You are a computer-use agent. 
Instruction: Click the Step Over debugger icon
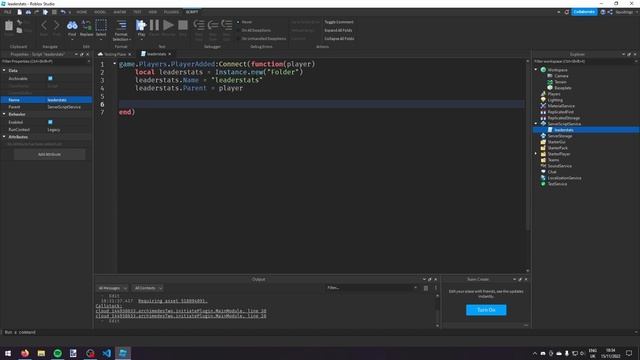(x=213, y=25)
